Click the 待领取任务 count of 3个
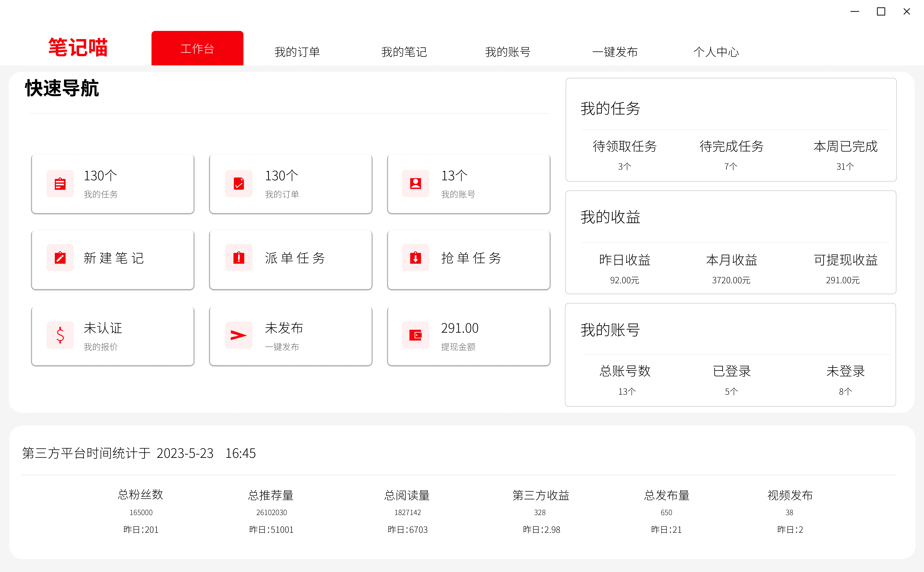The width and height of the screenshot is (924, 572). click(x=624, y=167)
